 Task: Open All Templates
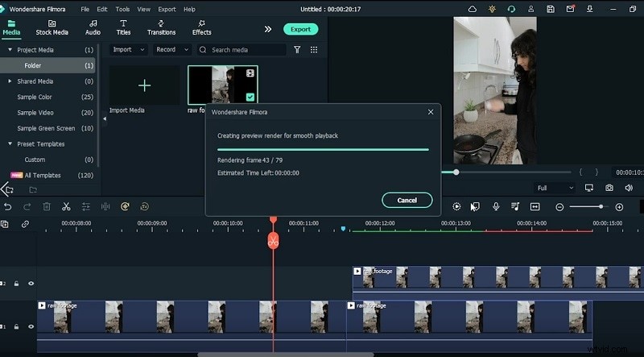(x=43, y=175)
